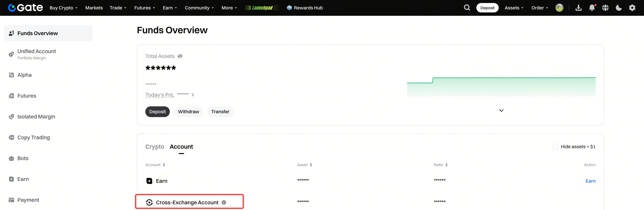Viewport: 644px width, 210px height.
Task: Expand the asset chart chevron
Action: [501, 110]
